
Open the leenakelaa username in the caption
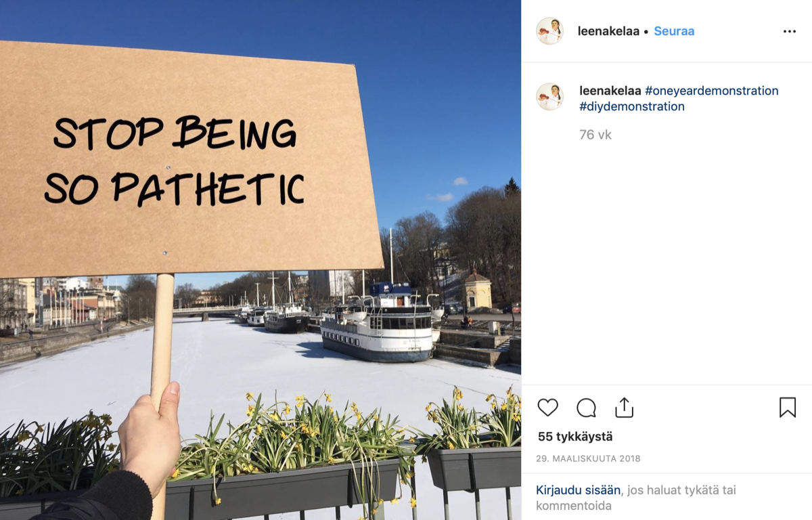click(610, 91)
